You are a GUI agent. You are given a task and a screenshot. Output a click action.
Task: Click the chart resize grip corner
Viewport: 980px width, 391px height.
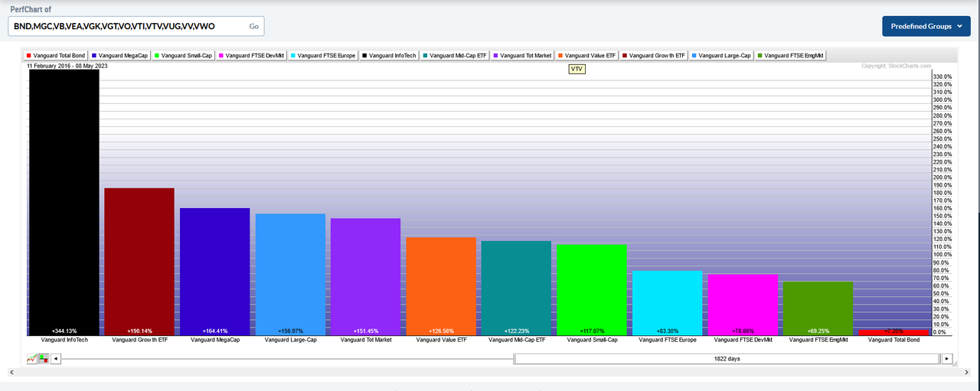954,365
